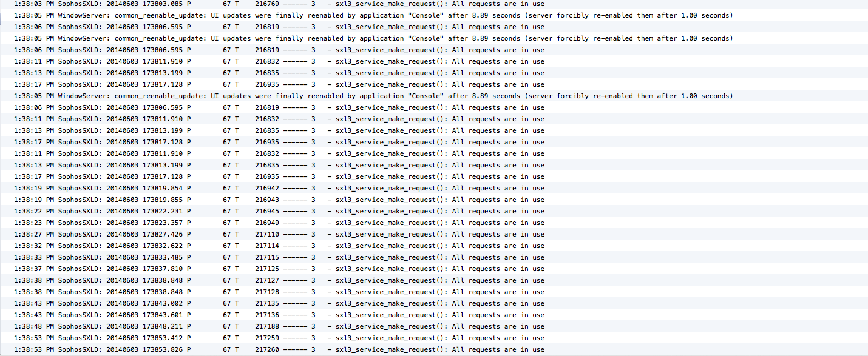Select the 173819.855 SophosSXLD entry numbered 216943

tap(434, 200)
